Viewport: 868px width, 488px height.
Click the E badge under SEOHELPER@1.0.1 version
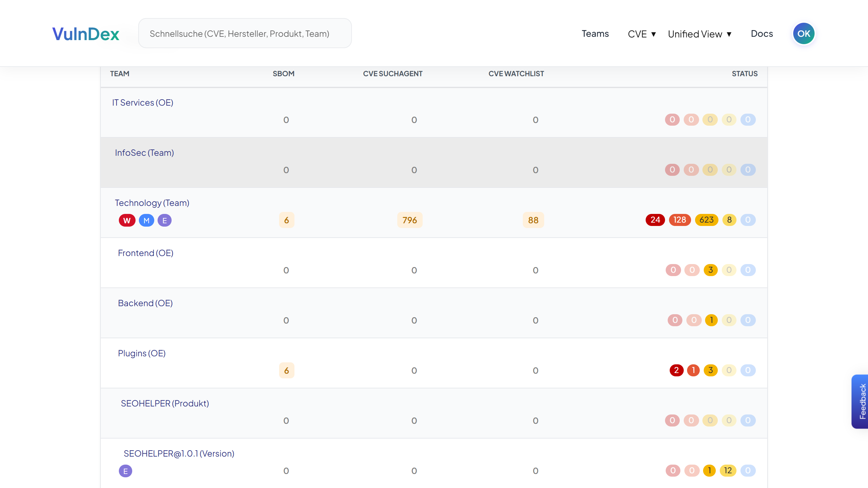coord(125,471)
